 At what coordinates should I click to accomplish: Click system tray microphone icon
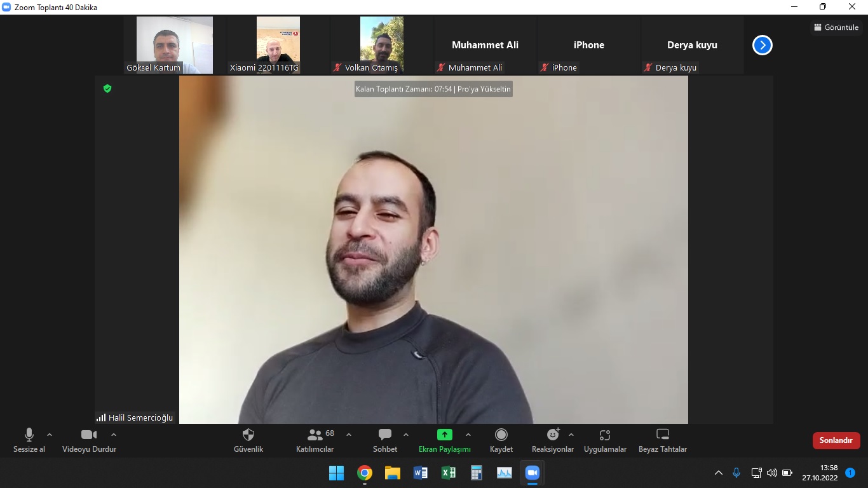point(736,473)
